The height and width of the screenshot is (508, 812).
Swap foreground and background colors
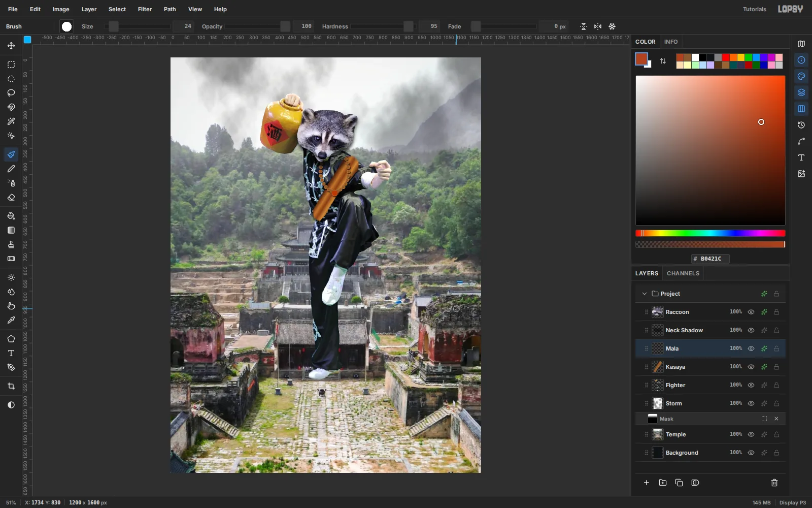coord(663,61)
